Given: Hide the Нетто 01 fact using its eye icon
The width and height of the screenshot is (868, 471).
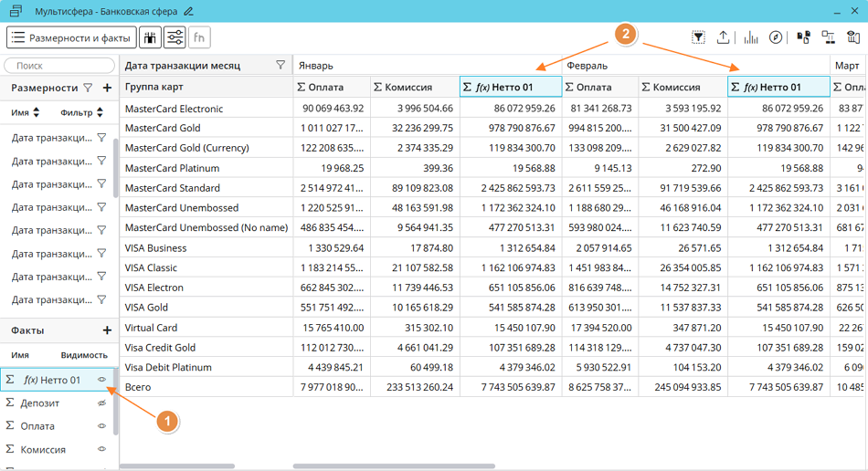Looking at the screenshot, I should [102, 380].
